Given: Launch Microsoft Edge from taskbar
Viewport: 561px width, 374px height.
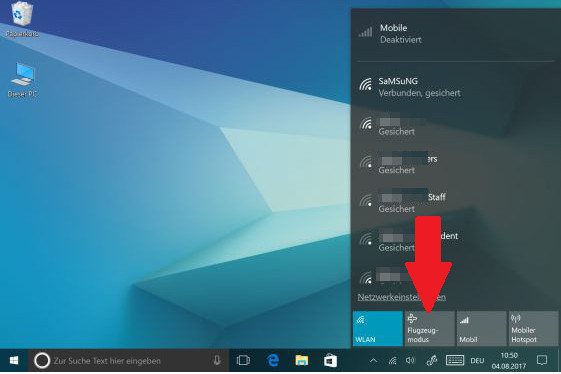Looking at the screenshot, I should click(273, 360).
